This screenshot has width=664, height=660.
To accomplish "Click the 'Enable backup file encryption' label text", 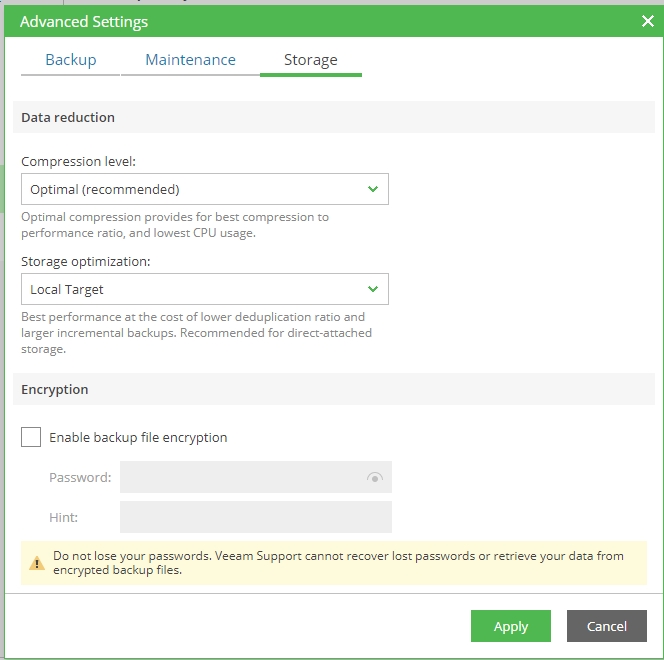I will [138, 437].
